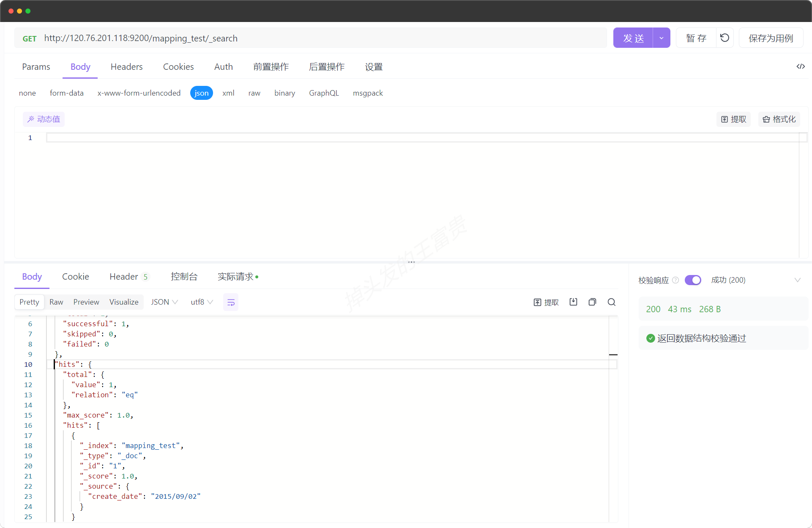Open the Params tab
The height and width of the screenshot is (528, 812).
point(36,67)
